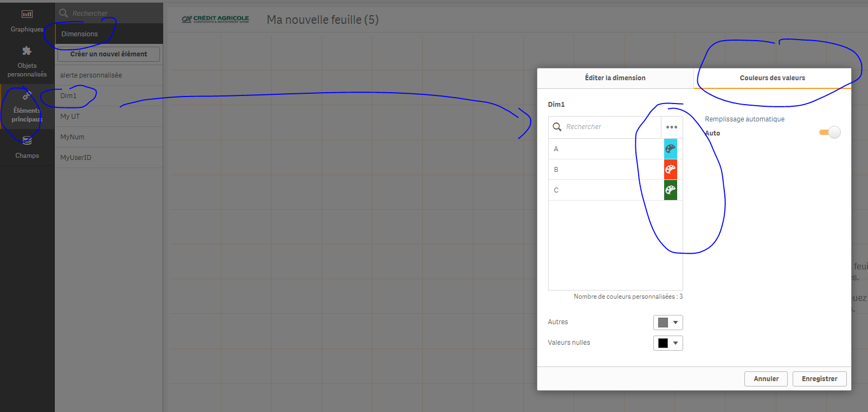Select alerte personnalisée dimension
This screenshot has height=412, width=868.
tap(108, 75)
